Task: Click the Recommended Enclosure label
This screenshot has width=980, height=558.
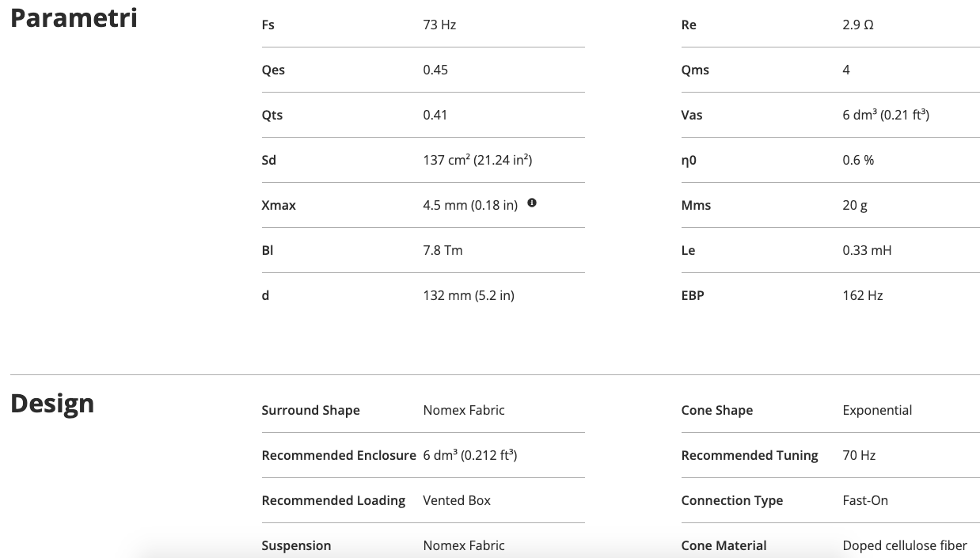Action: 339,456
